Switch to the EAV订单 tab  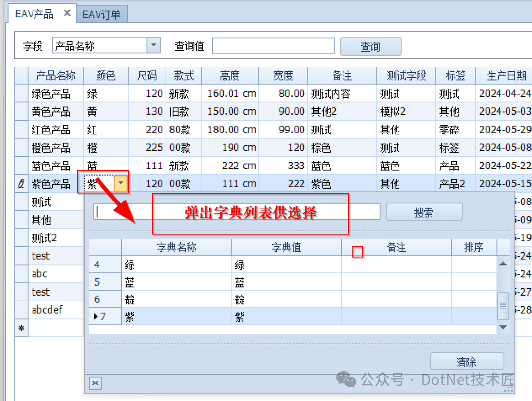coord(101,14)
